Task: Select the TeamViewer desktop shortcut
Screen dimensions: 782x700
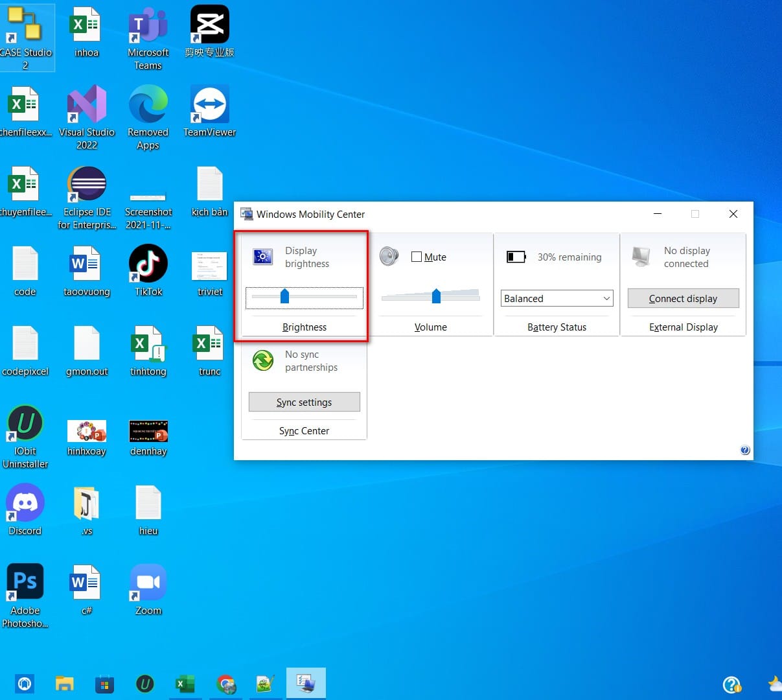Action: click(x=209, y=111)
